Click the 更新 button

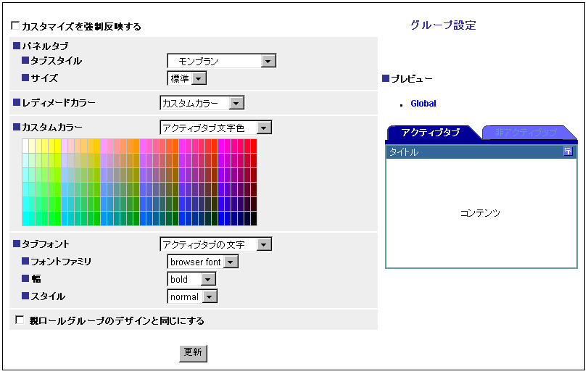pyautogui.click(x=193, y=353)
